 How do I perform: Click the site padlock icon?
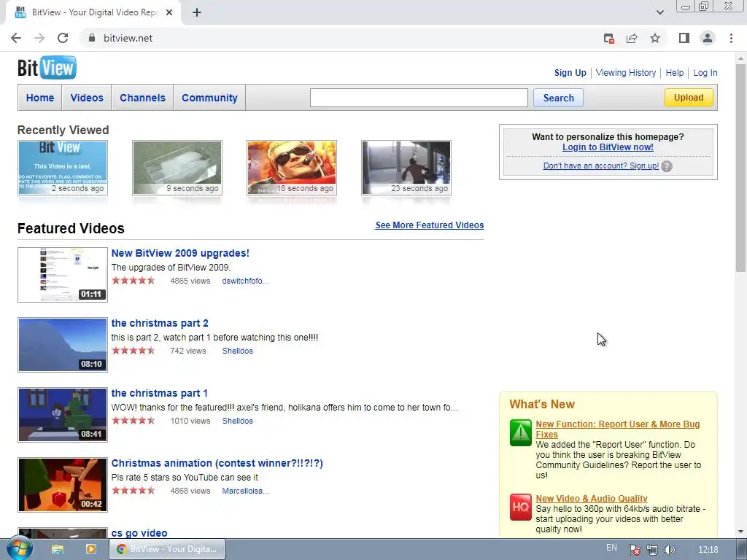click(92, 38)
